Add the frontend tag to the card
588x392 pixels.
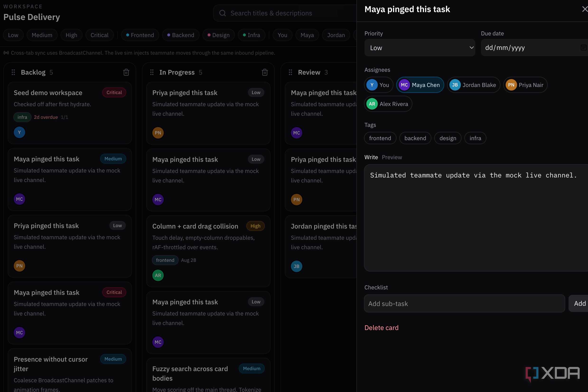click(380, 138)
